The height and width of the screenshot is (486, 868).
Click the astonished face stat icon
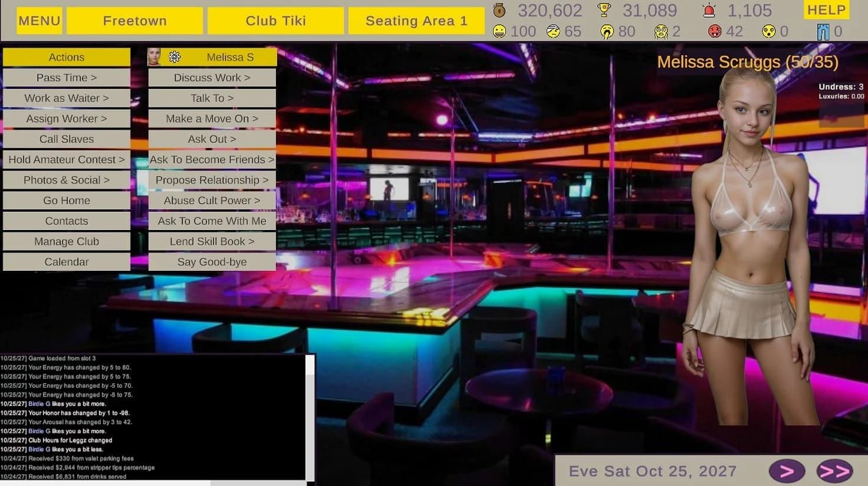click(x=767, y=31)
